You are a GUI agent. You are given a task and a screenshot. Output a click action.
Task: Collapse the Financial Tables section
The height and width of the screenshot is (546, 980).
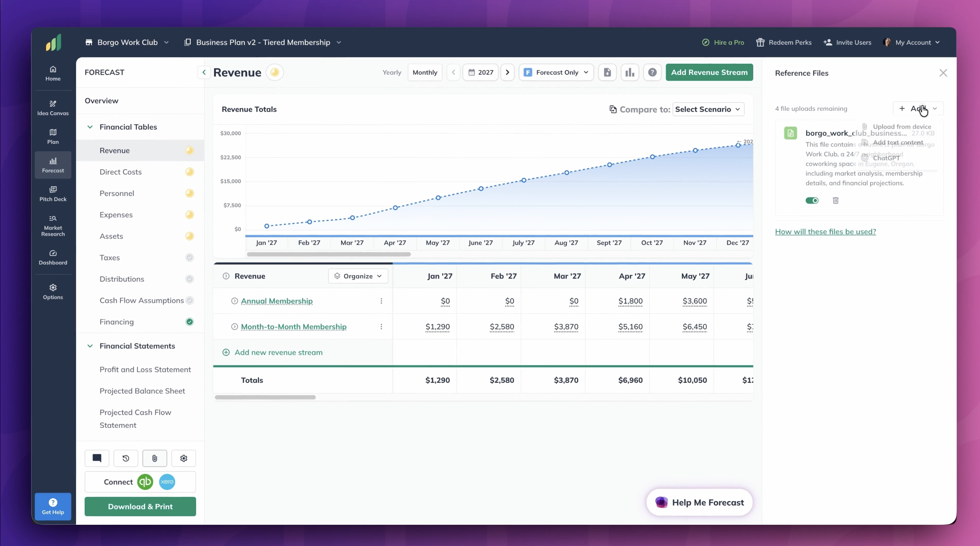90,127
